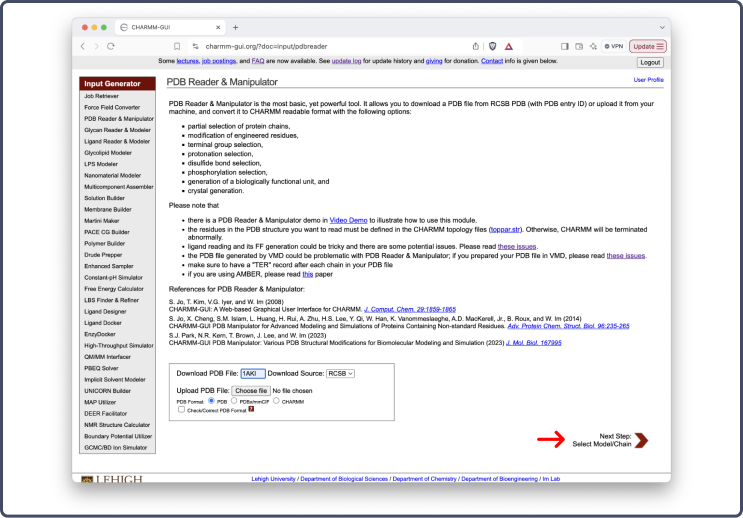743x518 pixels.
Task: Toggle the browser sidebar panel icon
Action: point(565,46)
